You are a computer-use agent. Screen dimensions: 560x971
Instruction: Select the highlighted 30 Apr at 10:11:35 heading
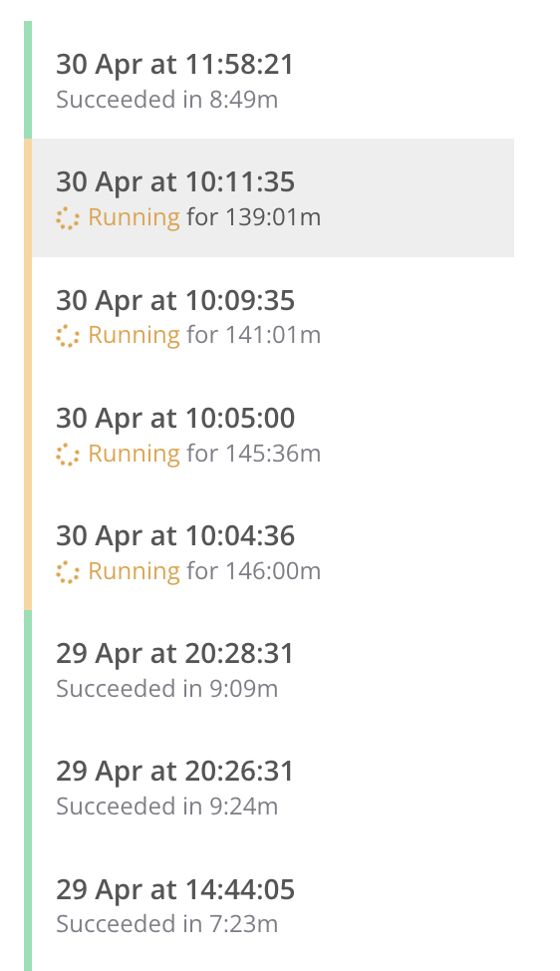175,182
